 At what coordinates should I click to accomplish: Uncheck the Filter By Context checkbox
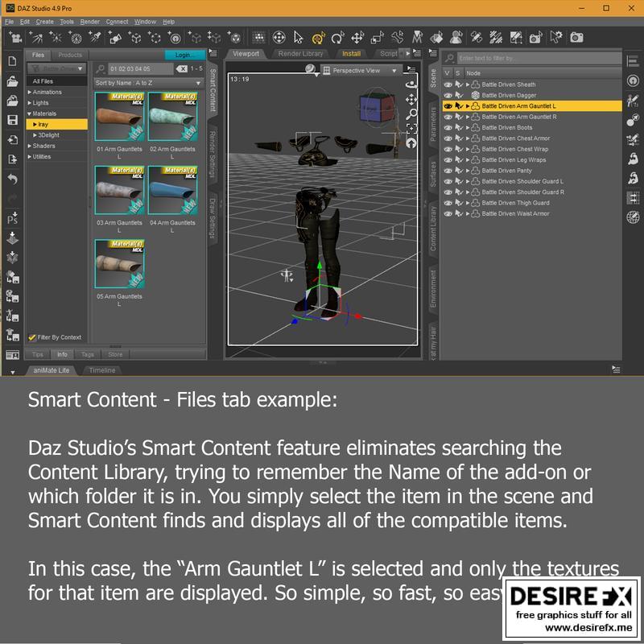32,337
